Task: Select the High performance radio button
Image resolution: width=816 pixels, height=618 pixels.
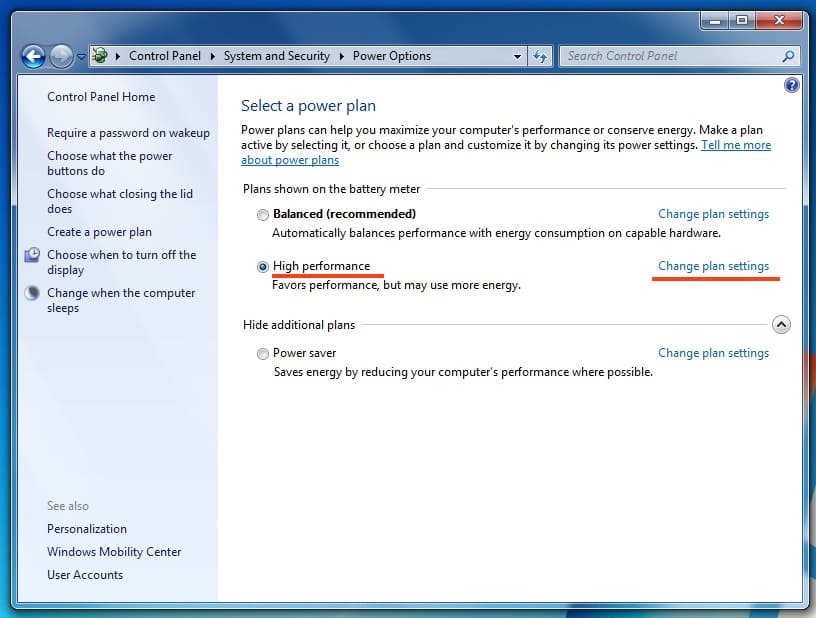Action: (x=263, y=267)
